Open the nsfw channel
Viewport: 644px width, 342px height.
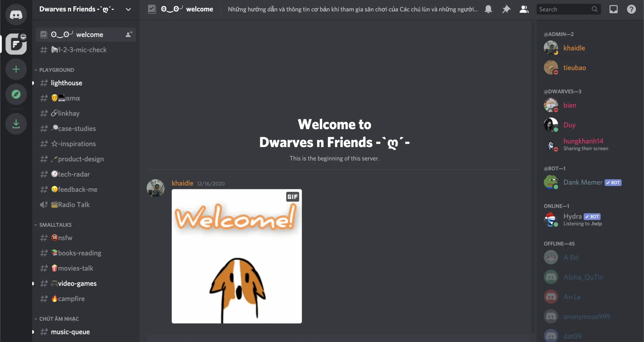click(86, 238)
